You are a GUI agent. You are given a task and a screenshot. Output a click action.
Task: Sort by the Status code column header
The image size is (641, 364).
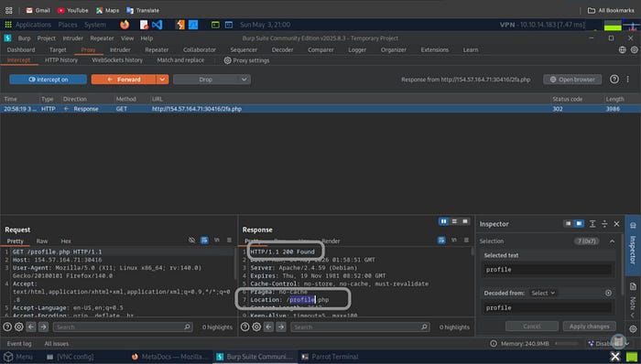pyautogui.click(x=568, y=99)
